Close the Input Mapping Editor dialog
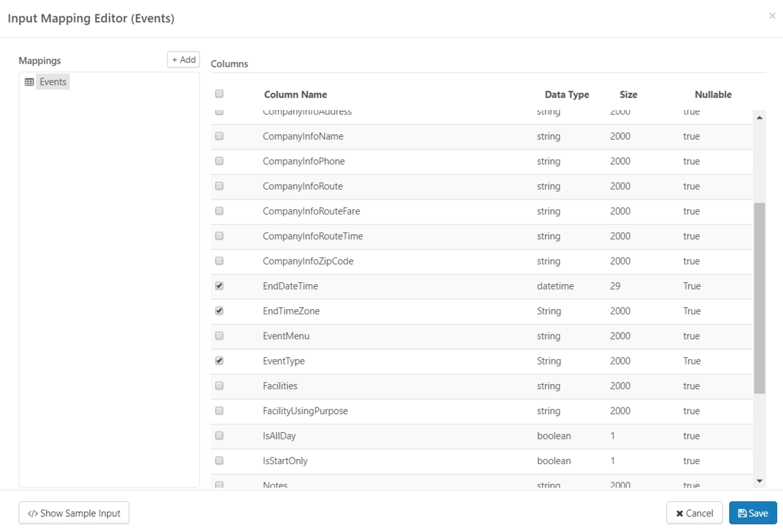Image resolution: width=783 pixels, height=532 pixels. (x=772, y=16)
